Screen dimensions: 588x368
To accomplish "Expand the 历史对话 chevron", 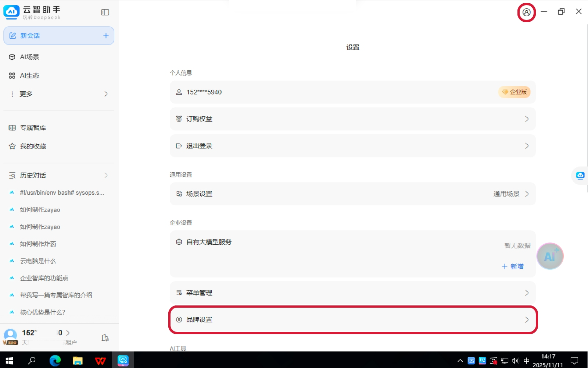I will point(106,175).
